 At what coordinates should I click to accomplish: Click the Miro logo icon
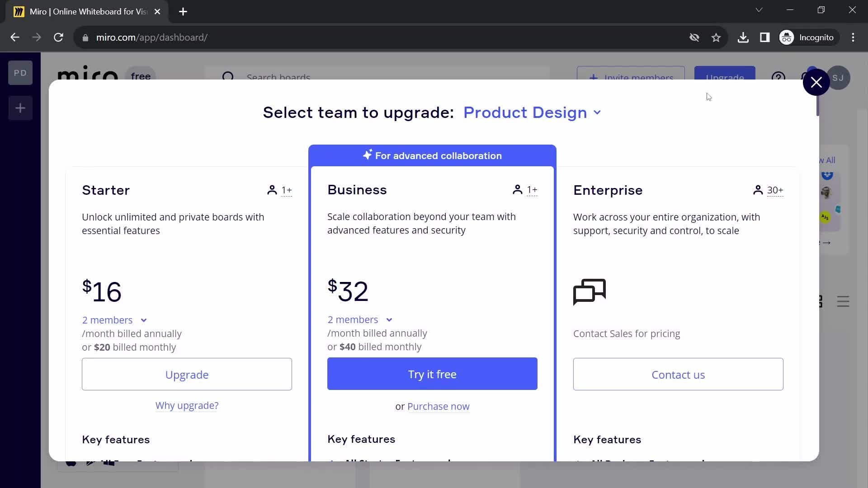coord(88,75)
